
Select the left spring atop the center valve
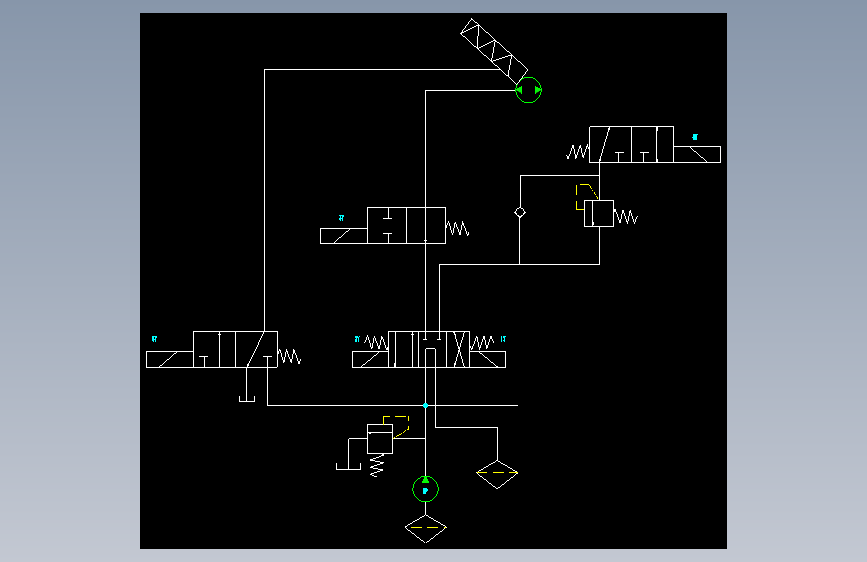(x=376, y=342)
